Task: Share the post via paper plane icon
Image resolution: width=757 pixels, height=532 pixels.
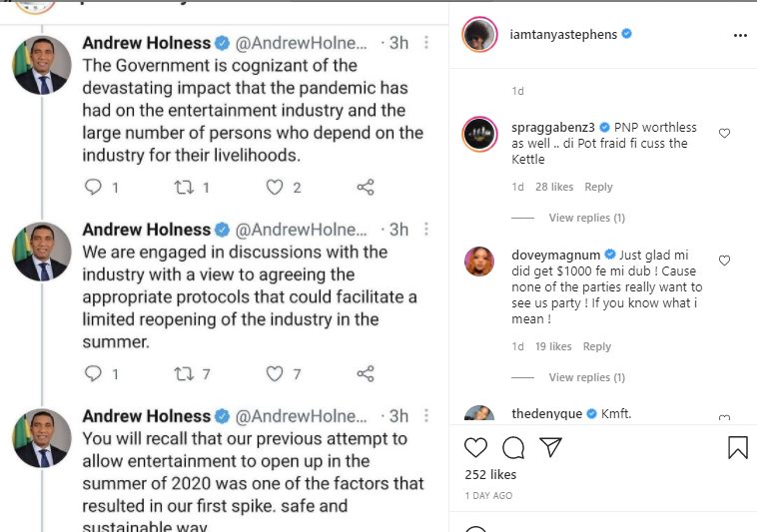Action: pos(550,447)
